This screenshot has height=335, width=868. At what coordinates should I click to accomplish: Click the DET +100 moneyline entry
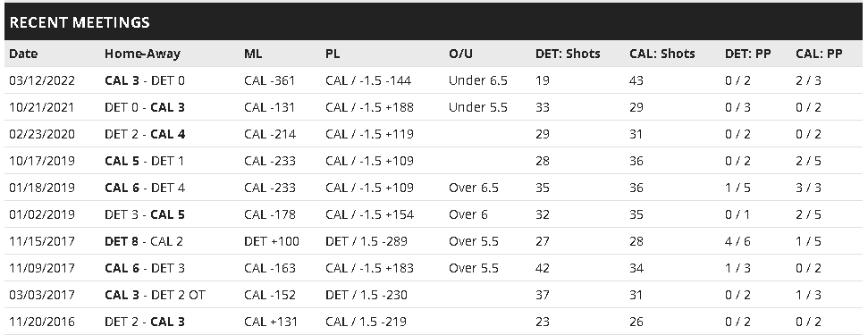point(271,241)
